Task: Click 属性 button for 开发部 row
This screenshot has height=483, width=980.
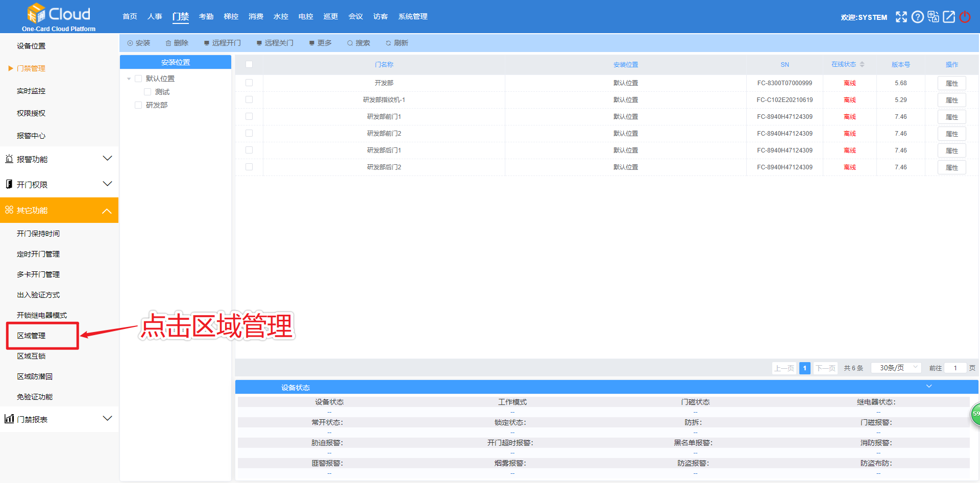Action: [951, 83]
